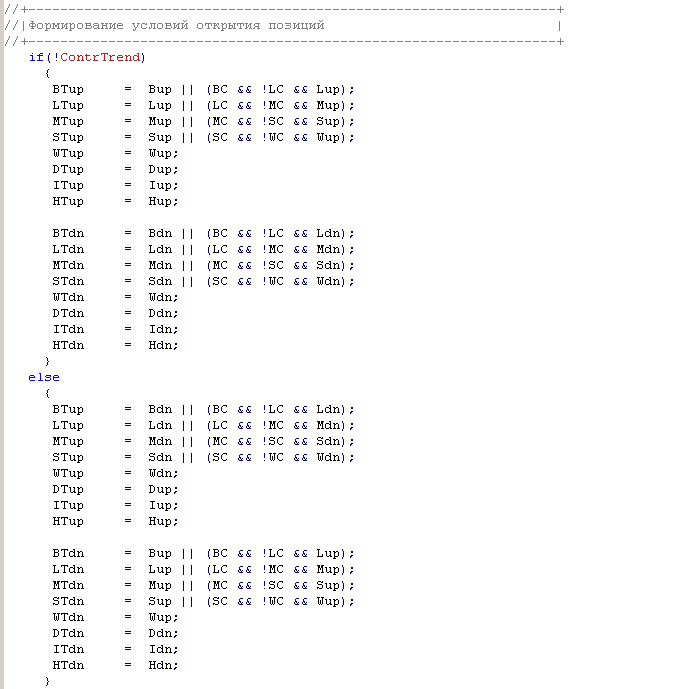
Task: Click line 'MTdn = Mup || (MC && !SC && Sup);'
Action: coord(203,585)
